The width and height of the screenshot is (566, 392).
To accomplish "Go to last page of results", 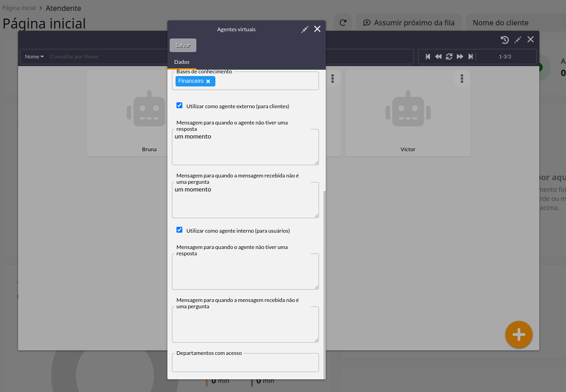I will coord(471,57).
